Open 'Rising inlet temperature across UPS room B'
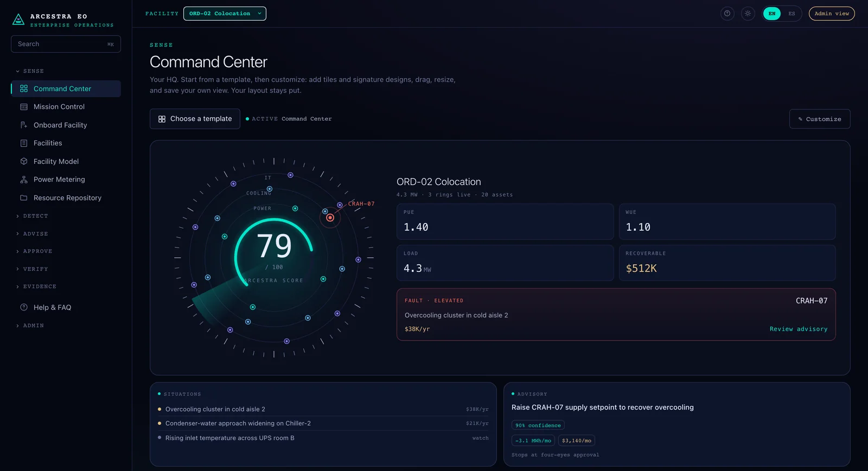The width and height of the screenshot is (868, 471). tap(323, 438)
